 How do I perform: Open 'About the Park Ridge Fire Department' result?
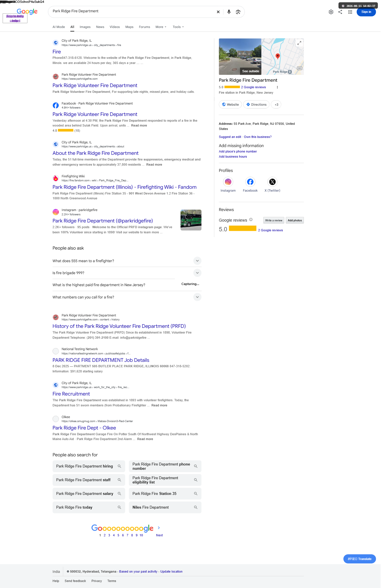95,153
